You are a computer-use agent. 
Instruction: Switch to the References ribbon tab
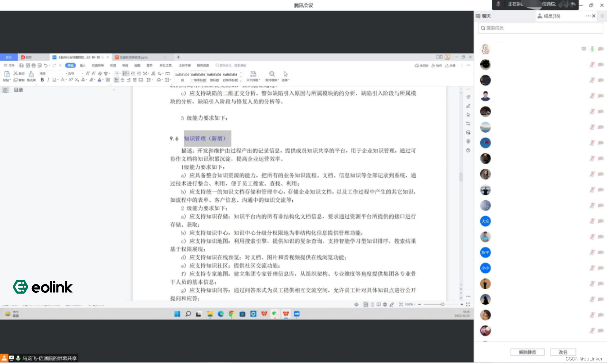tap(113, 66)
